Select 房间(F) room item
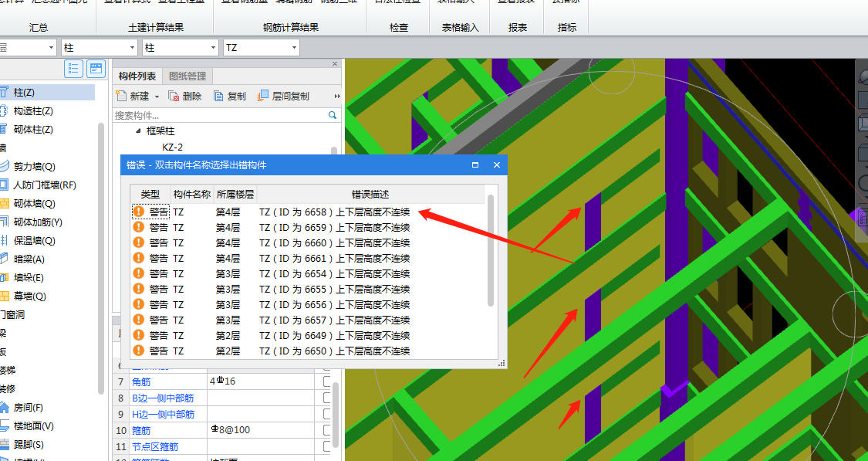This screenshot has width=868, height=461. point(29,407)
